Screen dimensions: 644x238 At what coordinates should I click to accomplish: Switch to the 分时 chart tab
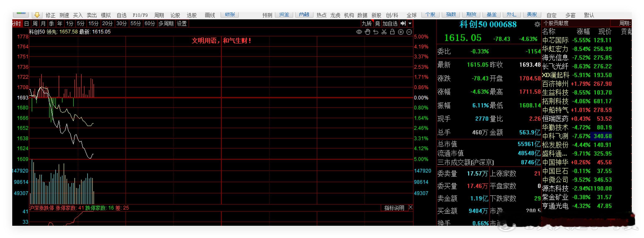tap(17, 23)
